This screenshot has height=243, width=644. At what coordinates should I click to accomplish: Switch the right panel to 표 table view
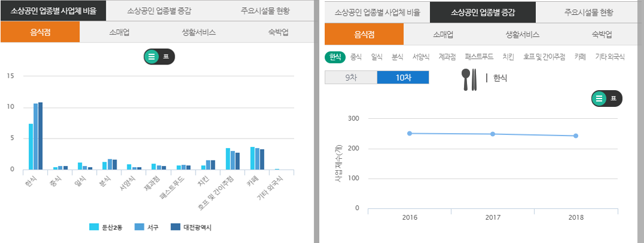tap(614, 99)
